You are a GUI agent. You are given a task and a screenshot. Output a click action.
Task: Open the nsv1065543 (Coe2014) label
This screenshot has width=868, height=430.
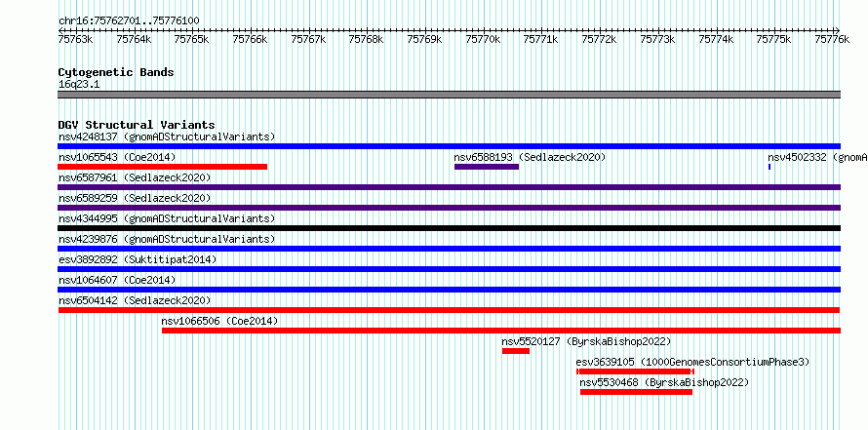(117, 157)
